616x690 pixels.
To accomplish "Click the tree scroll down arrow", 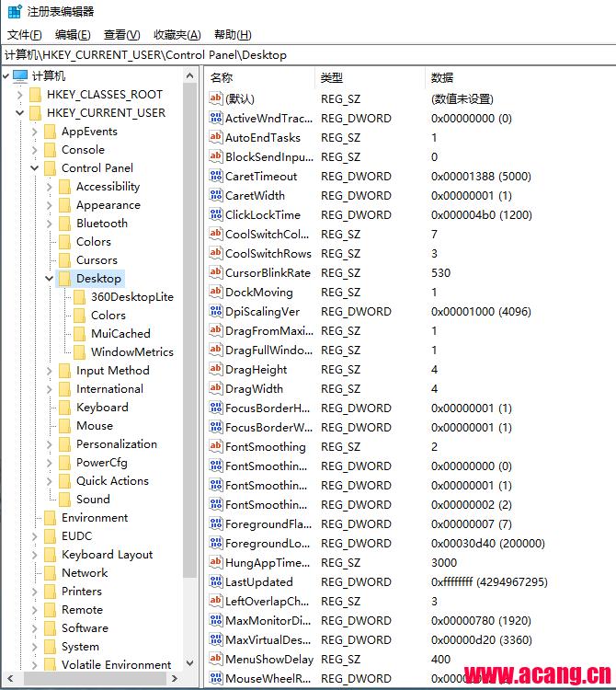I will (x=190, y=663).
